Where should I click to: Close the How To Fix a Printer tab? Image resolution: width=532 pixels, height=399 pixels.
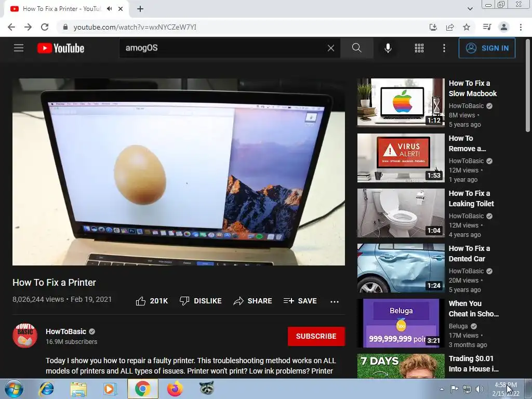pos(121,9)
